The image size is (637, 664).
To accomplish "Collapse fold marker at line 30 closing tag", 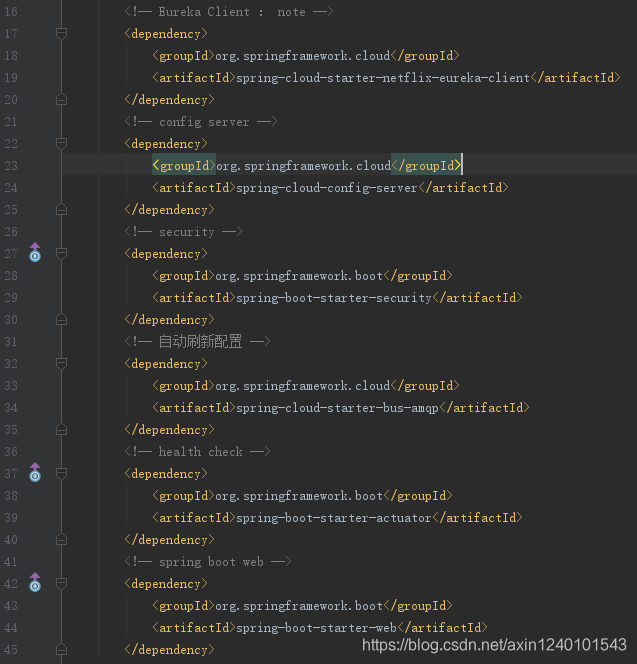I will tap(61, 319).
